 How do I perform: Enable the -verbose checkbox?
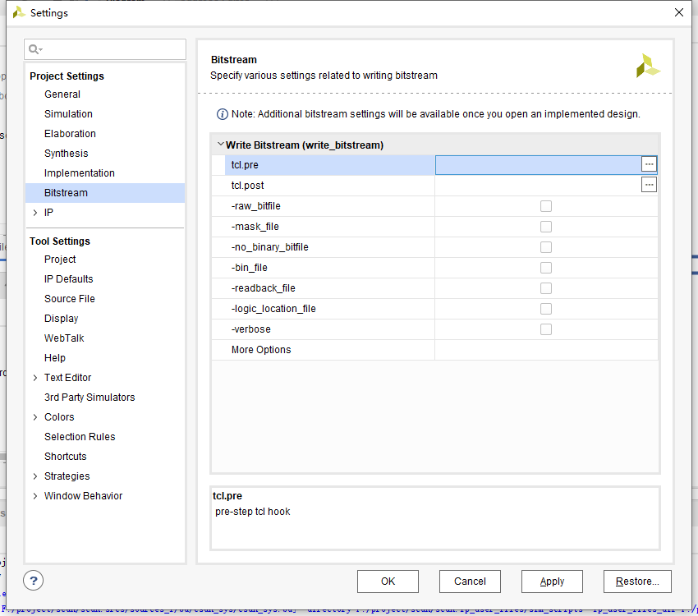click(546, 329)
